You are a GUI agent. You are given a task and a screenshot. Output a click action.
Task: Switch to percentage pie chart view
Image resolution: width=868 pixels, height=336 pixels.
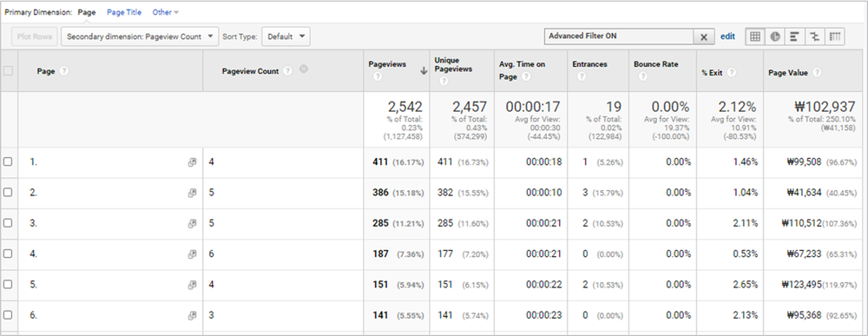point(775,36)
